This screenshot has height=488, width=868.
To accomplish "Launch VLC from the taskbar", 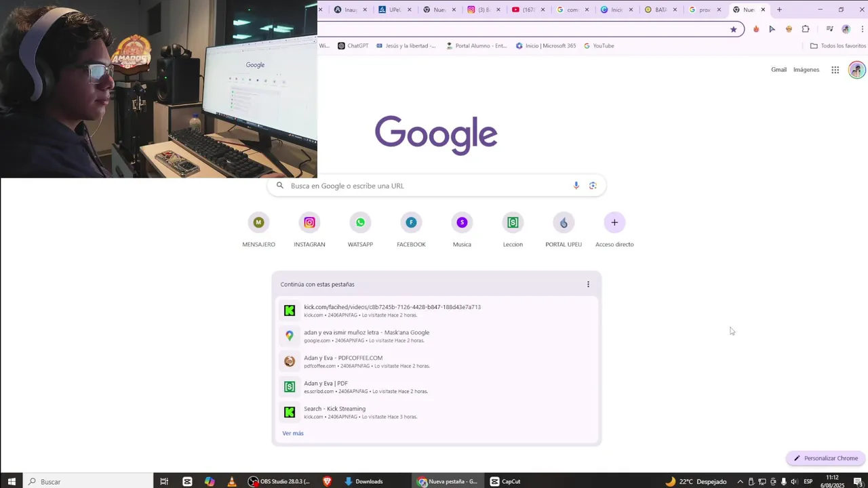I will pos(232,481).
